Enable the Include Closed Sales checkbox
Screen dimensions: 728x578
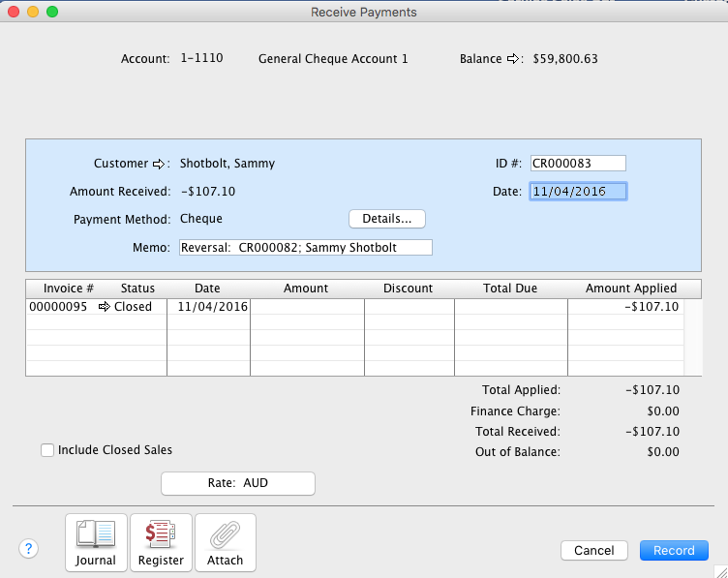[x=47, y=450]
